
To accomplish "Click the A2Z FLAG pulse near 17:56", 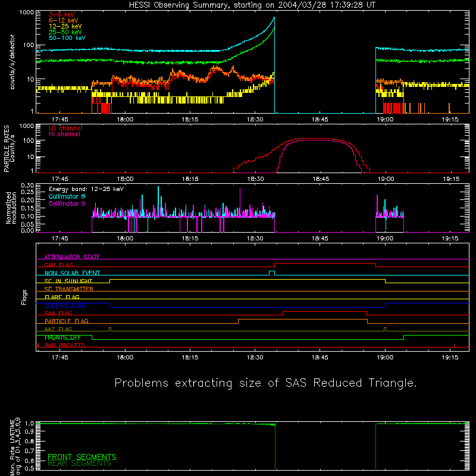I will click(110, 330).
